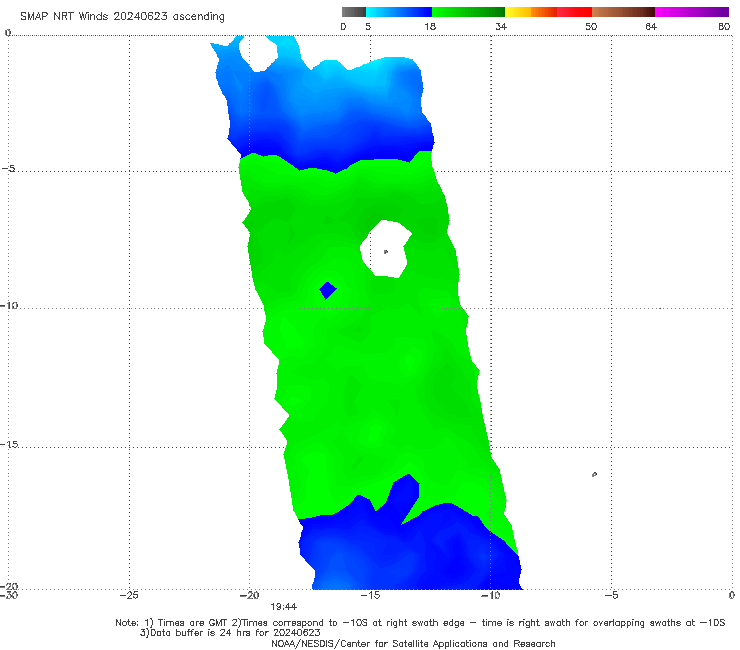Click the gray segment of the color bar

[x=354, y=12]
